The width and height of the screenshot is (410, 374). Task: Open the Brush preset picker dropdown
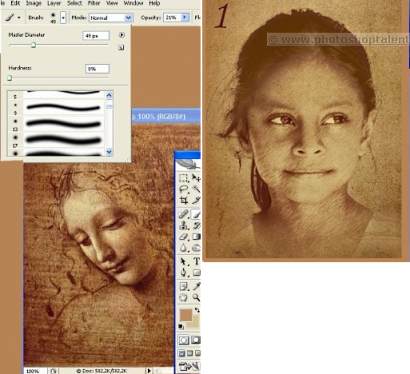click(63, 17)
